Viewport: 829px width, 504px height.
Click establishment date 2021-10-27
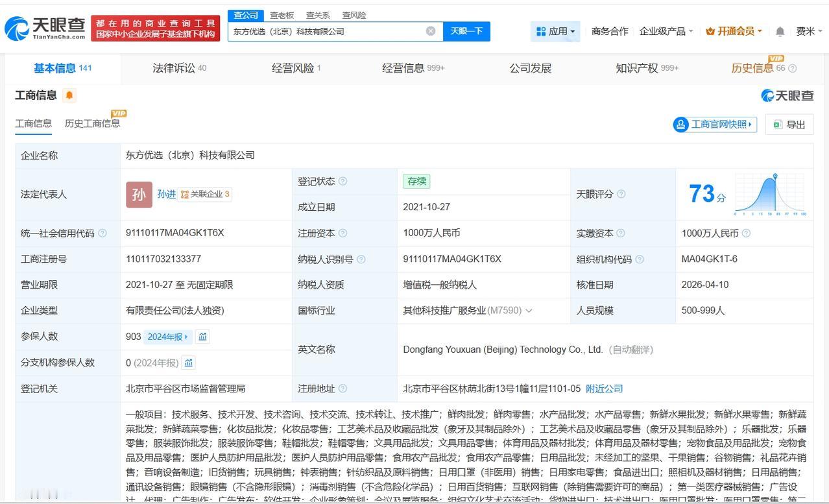426,207
